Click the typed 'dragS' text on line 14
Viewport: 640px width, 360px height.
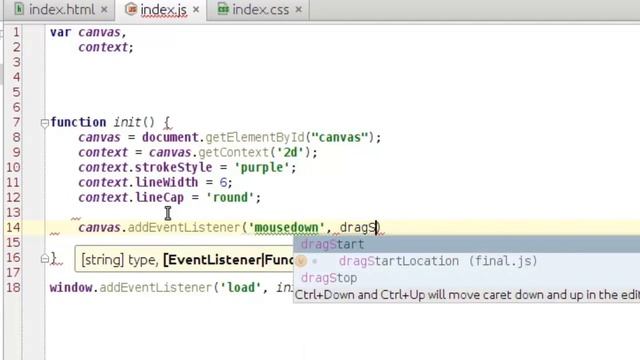pyautogui.click(x=357, y=227)
